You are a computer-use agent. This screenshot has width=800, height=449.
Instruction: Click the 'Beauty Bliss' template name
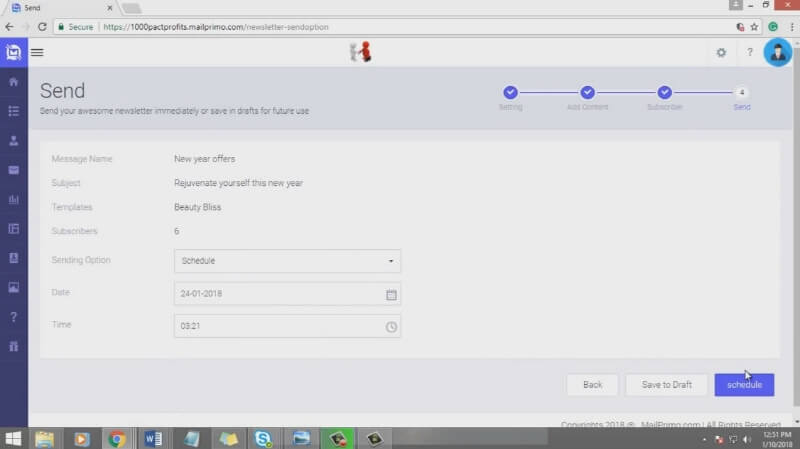coord(197,207)
